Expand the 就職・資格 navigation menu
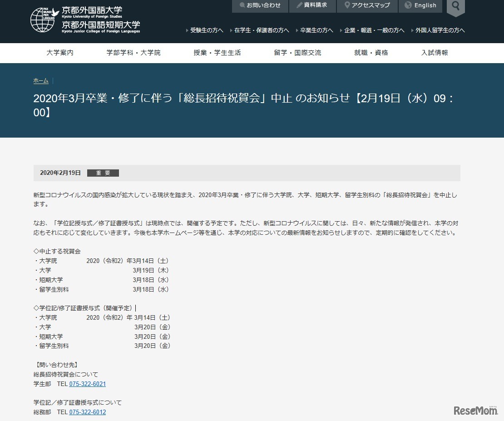504x421 pixels. coord(371,53)
